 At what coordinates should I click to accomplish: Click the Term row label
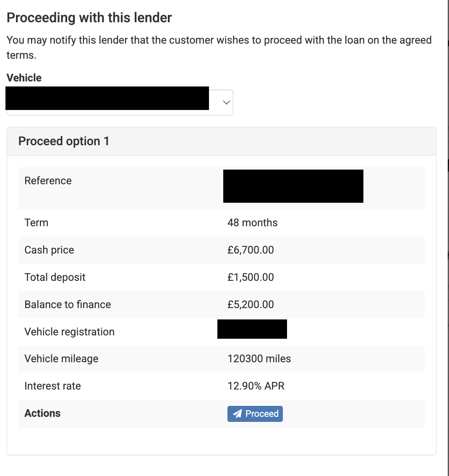(36, 222)
